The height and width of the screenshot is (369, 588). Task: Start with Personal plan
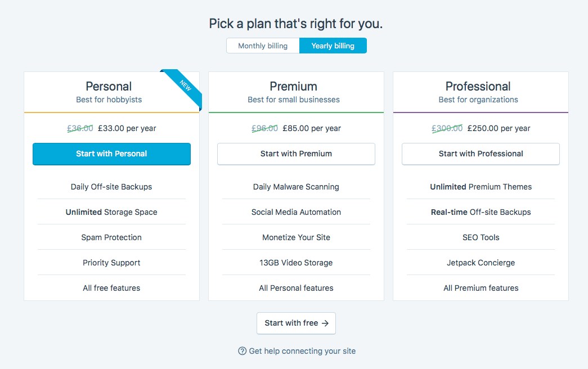[112, 154]
